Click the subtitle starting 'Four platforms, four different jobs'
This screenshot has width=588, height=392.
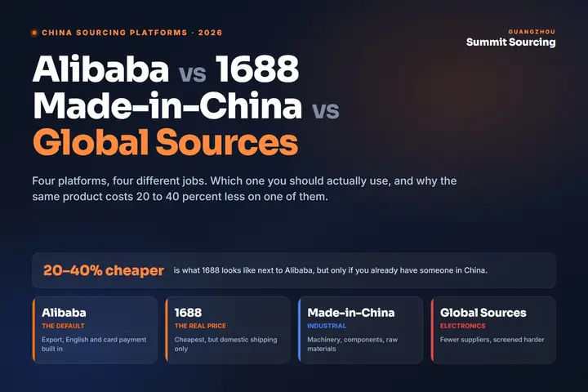(x=244, y=189)
